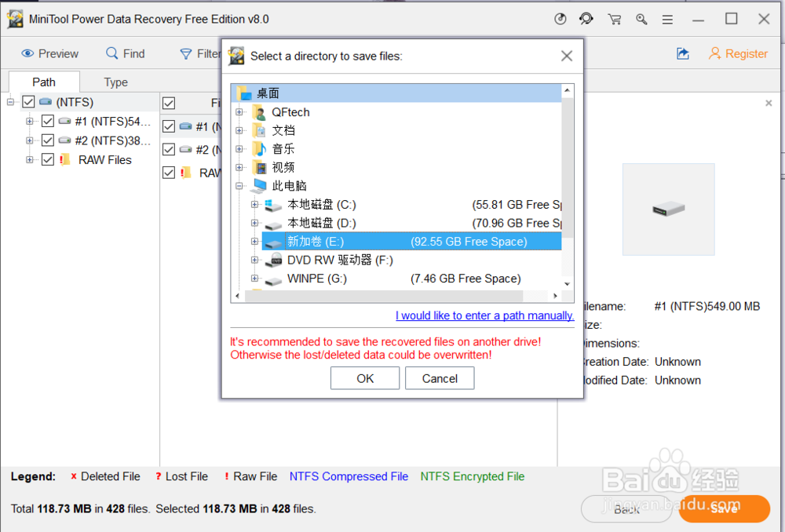This screenshot has height=532, width=785.
Task: Select the 视频 videos folder
Action: (274, 168)
